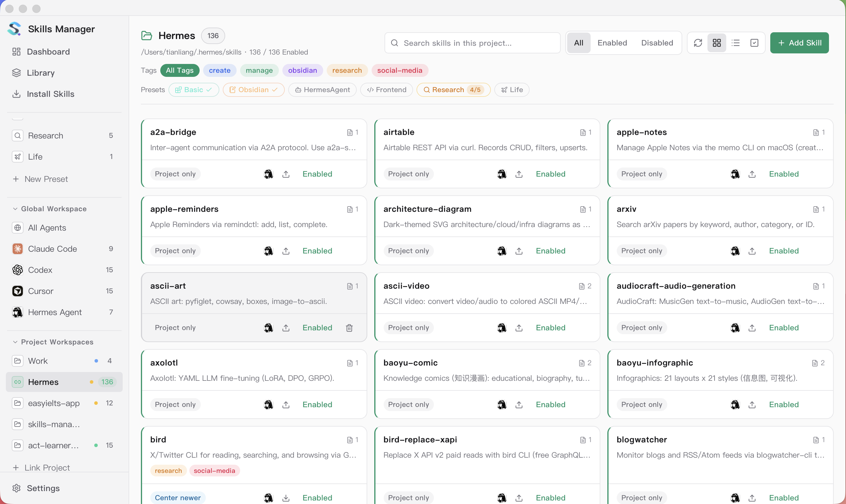
Task: Click Hermes agent icon on axolotl card
Action: (x=268, y=405)
